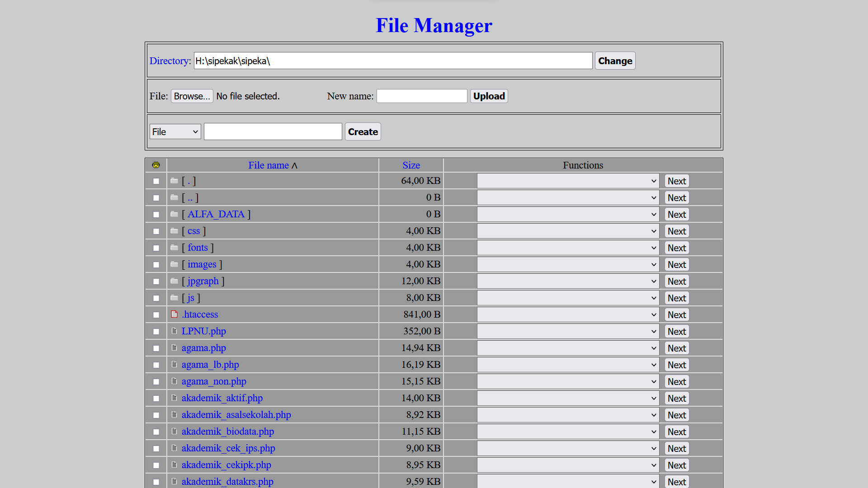868x488 pixels.
Task: Open akademik_cekipk.php file link
Action: pos(226,465)
